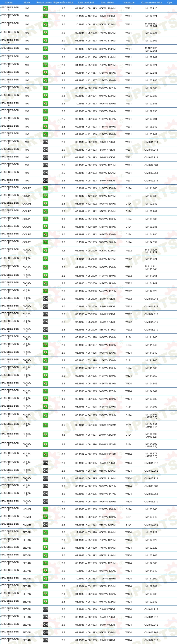Select engine code cell M 112.920
The width and height of the screenshot is (177, 644).
pyautogui.click(x=151, y=291)
